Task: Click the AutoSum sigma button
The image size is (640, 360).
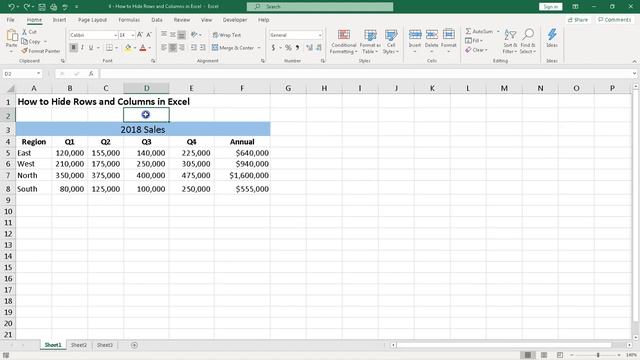Action: 479,31
